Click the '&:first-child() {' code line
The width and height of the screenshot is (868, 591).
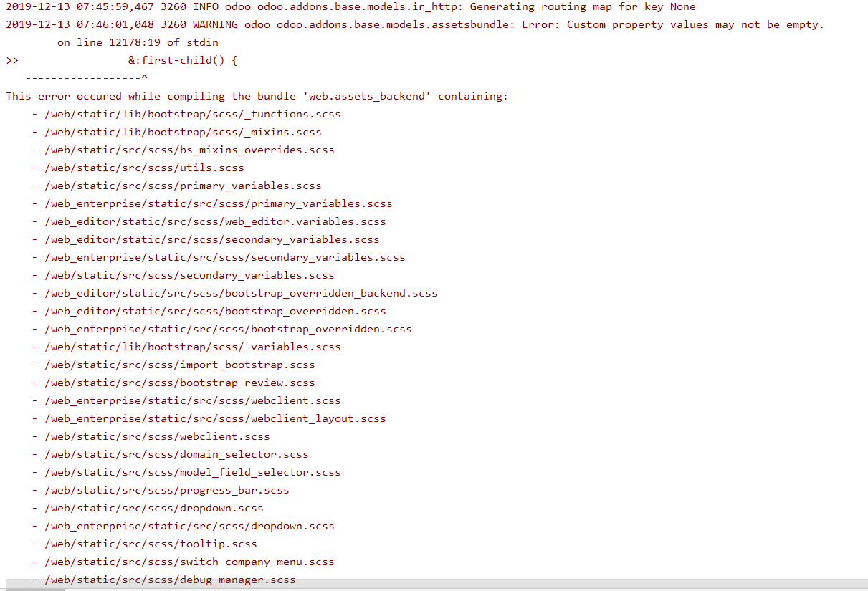click(x=183, y=60)
